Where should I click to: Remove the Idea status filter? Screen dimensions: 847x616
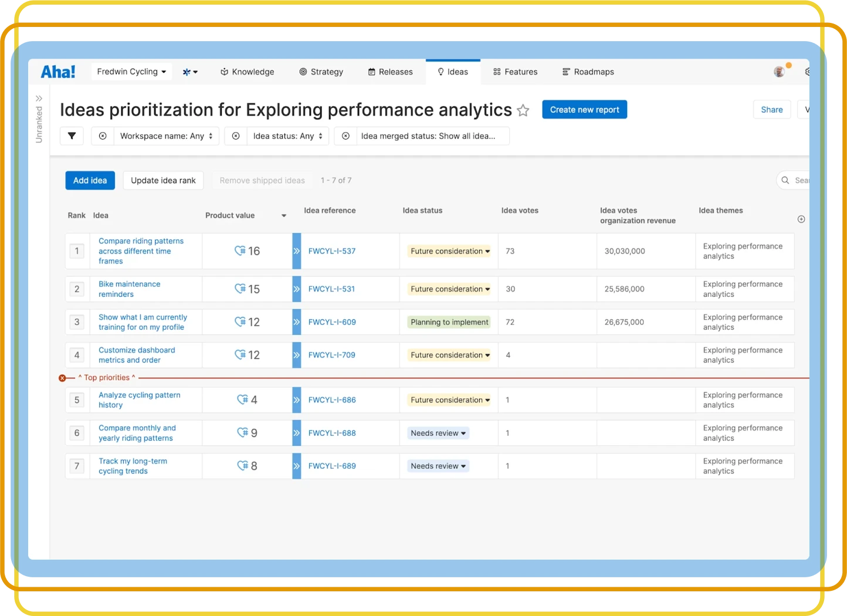[x=236, y=136]
